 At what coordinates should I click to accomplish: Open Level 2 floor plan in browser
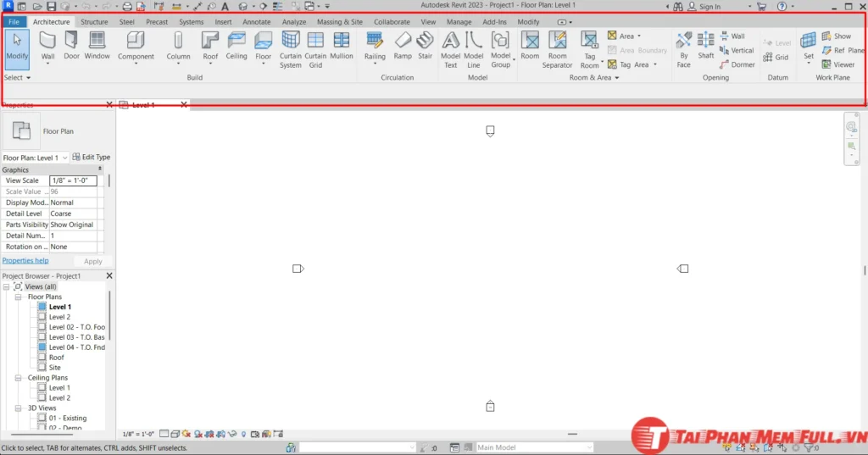(x=59, y=317)
